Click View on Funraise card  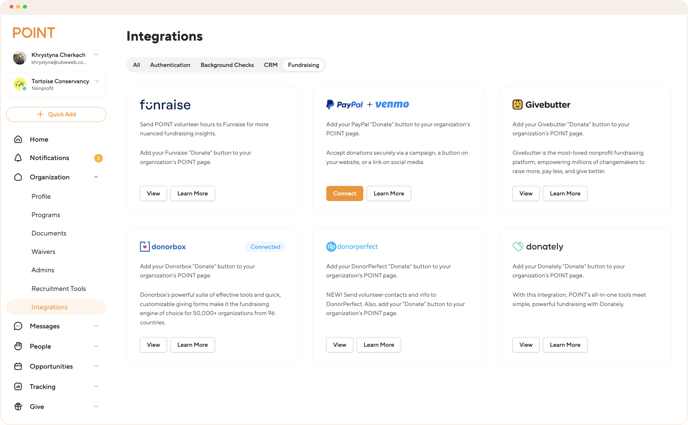[x=153, y=193]
